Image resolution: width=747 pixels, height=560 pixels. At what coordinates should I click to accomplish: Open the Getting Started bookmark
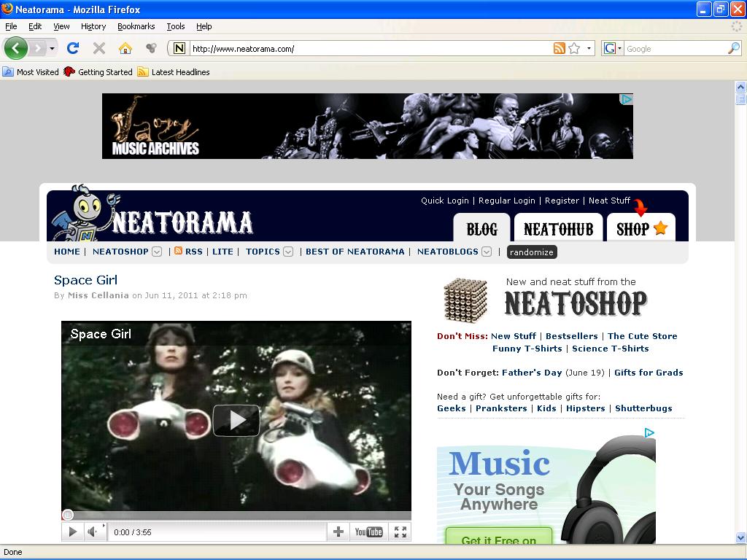coord(98,72)
